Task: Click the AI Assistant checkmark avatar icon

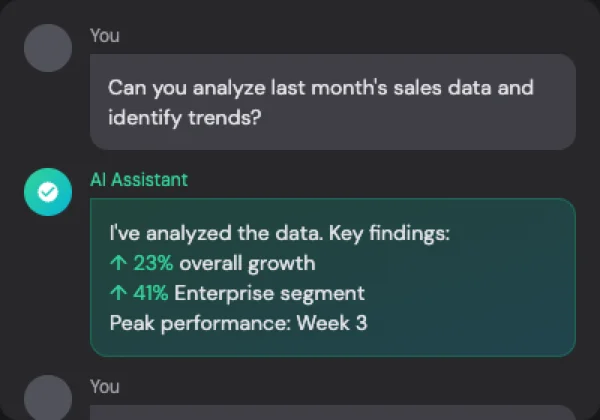Action: (48, 191)
